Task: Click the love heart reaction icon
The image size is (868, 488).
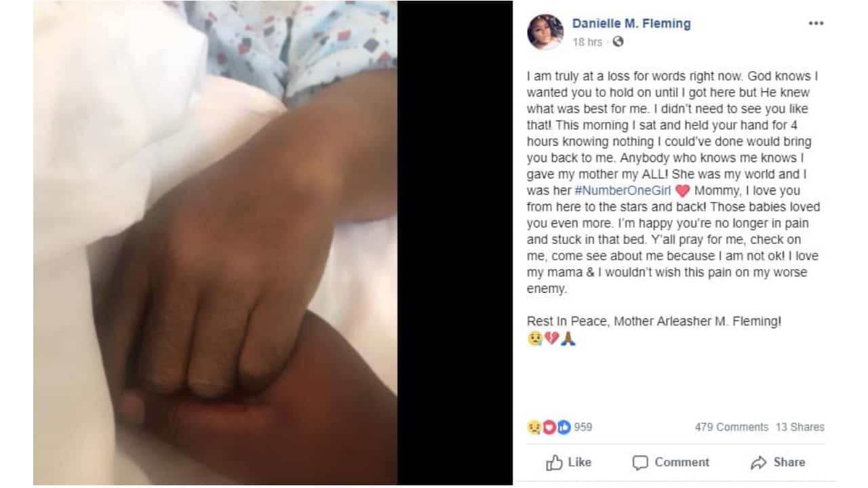Action: 549,427
